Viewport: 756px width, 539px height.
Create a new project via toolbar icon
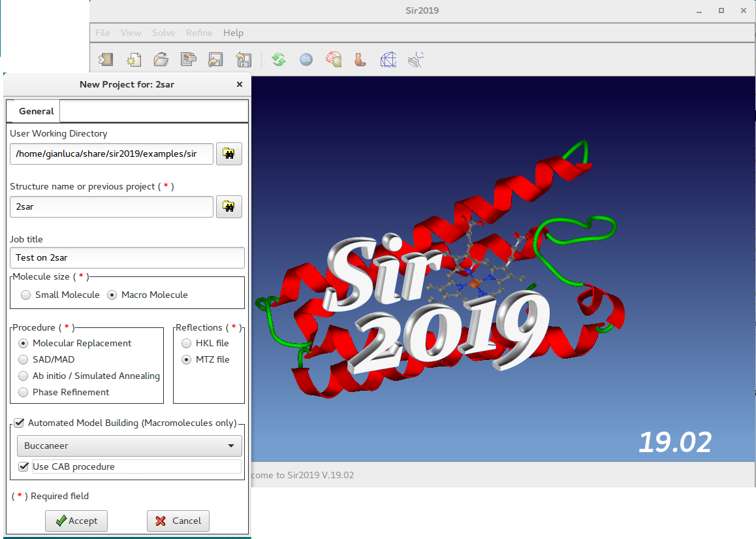134,59
